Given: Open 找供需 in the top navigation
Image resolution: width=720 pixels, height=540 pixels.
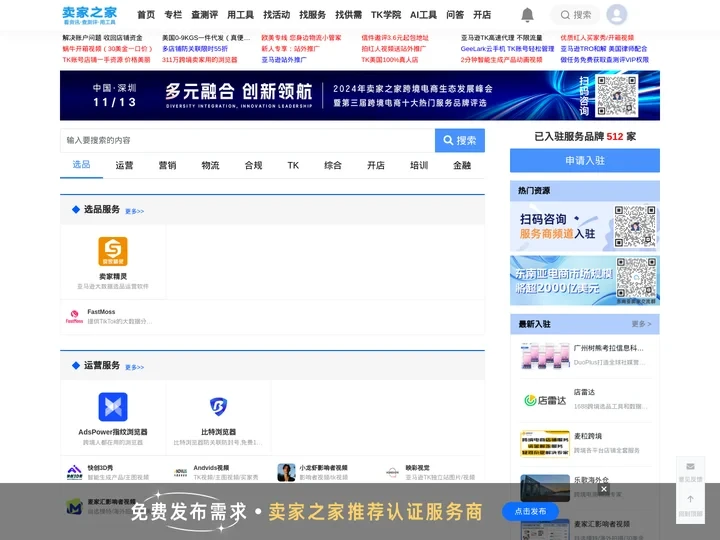Looking at the screenshot, I should (x=349, y=15).
